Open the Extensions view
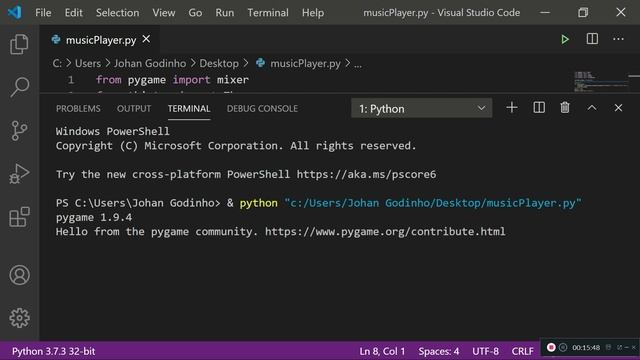Viewport: 640px width, 360px height. (x=19, y=217)
